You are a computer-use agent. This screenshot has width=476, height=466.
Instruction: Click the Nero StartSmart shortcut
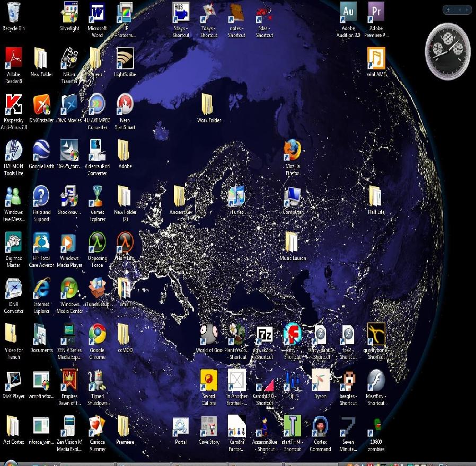[125, 105]
